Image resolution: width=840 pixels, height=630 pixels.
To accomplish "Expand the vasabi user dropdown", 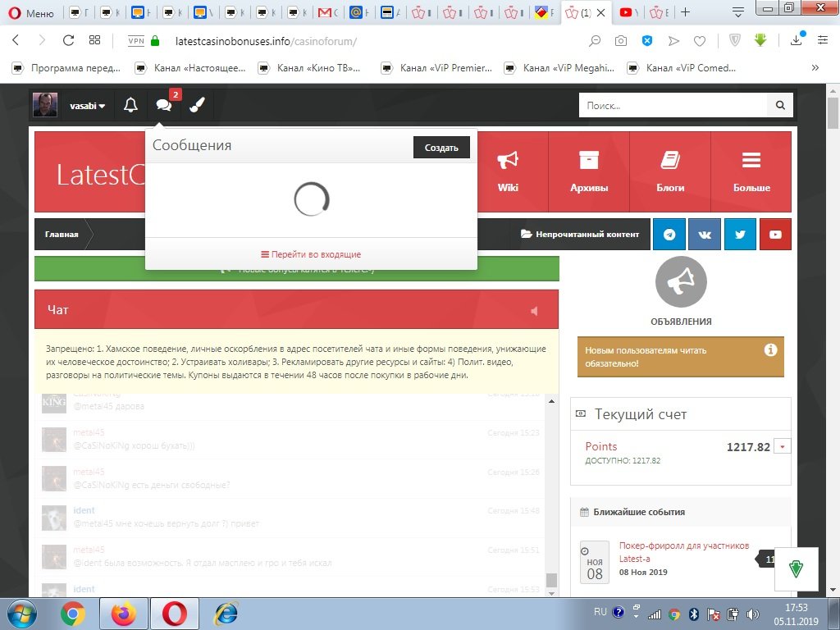I will [88, 106].
